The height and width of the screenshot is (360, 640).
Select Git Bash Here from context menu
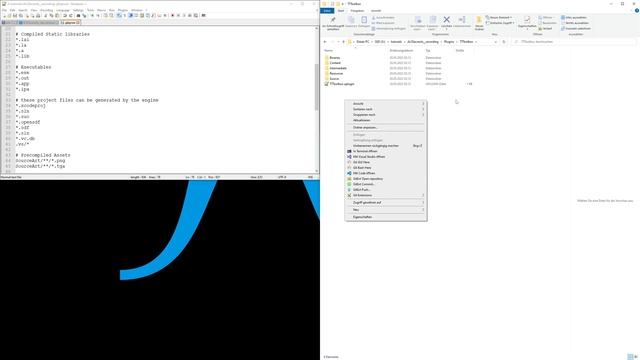point(385,168)
